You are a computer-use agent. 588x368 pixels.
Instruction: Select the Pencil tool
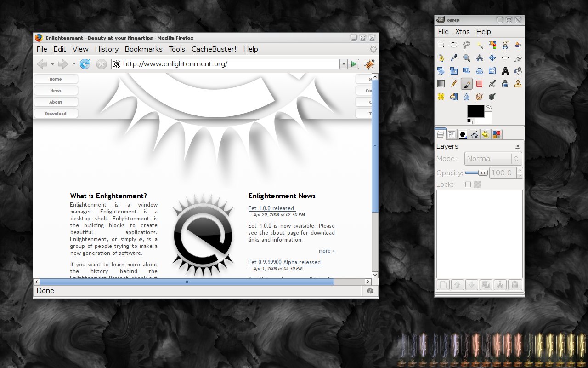coord(453,84)
